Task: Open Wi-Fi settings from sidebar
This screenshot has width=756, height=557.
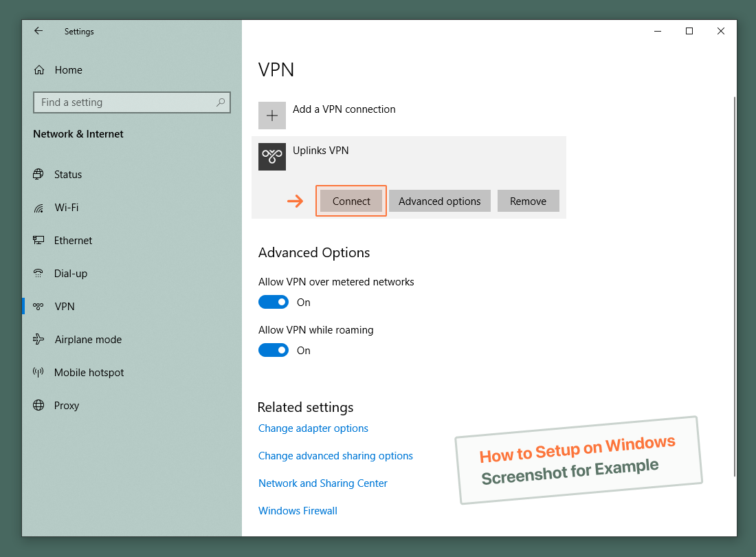Action: click(x=38, y=207)
